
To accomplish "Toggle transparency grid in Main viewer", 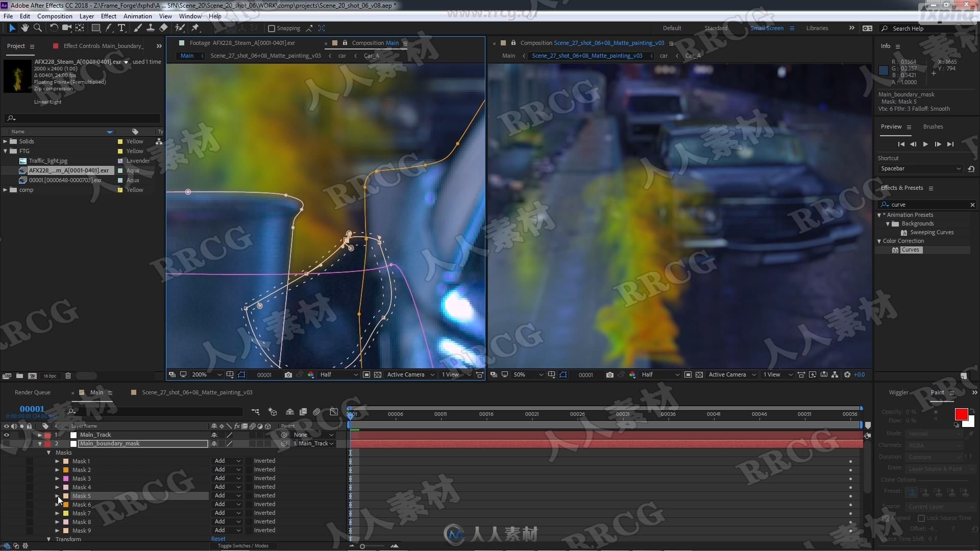I will tap(378, 375).
